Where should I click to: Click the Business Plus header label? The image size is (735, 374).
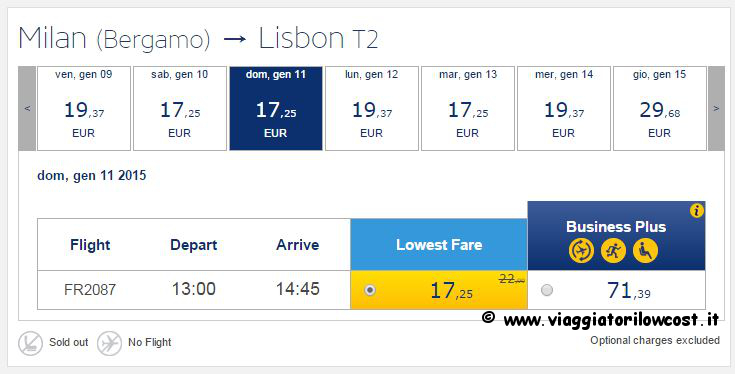click(x=616, y=227)
